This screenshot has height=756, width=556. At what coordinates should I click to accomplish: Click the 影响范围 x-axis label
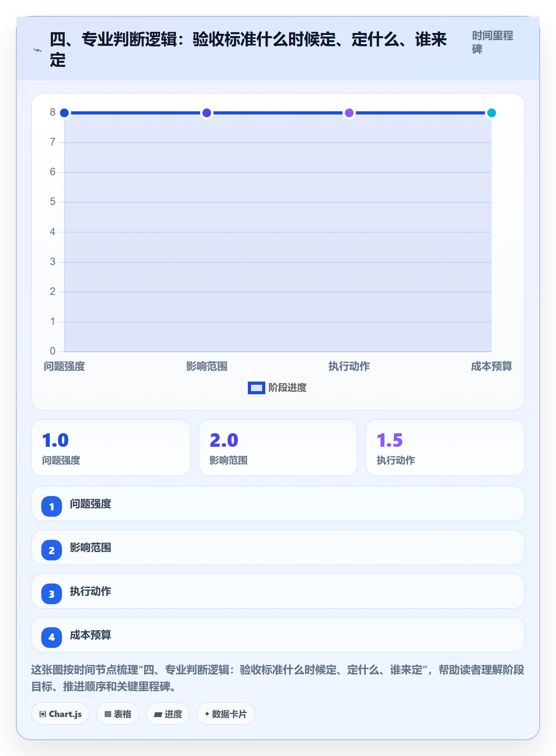(x=207, y=366)
